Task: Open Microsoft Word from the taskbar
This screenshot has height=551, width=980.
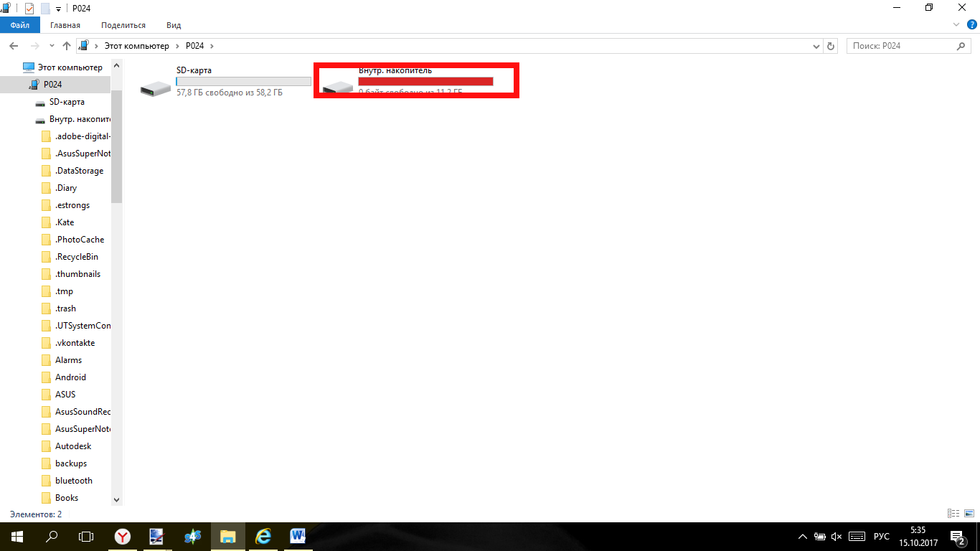Action: pos(298,536)
